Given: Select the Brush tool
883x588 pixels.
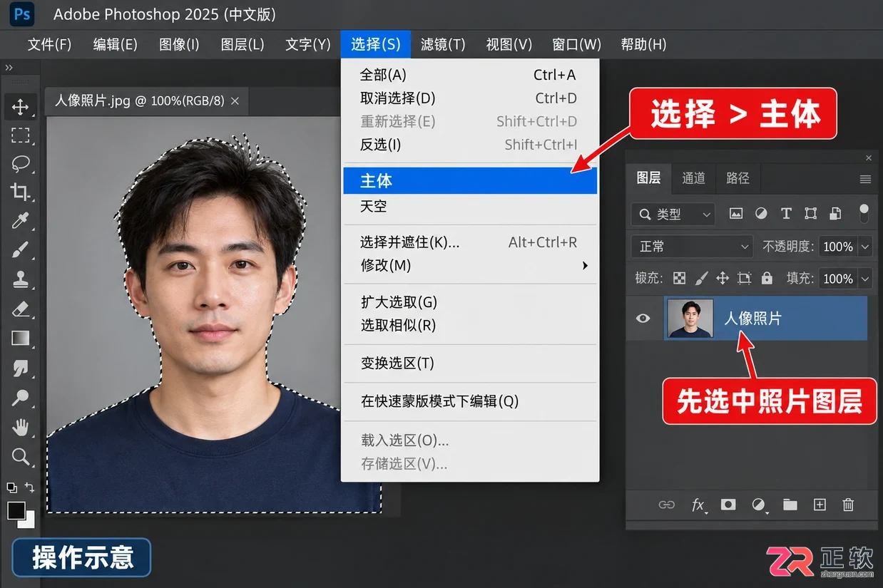Looking at the screenshot, I should pos(20,249).
